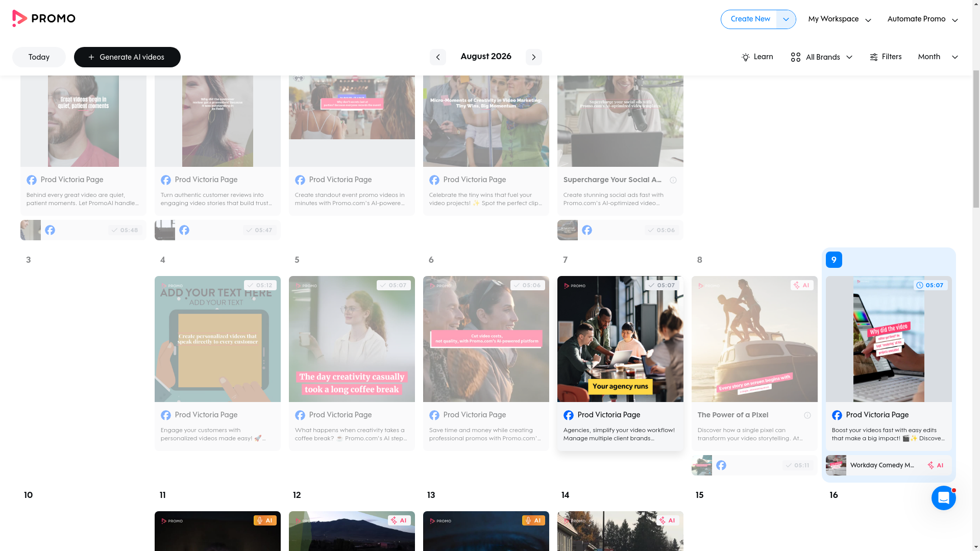
Task: Click Facebook icon on "Behind every great video" card
Action: click(32, 180)
